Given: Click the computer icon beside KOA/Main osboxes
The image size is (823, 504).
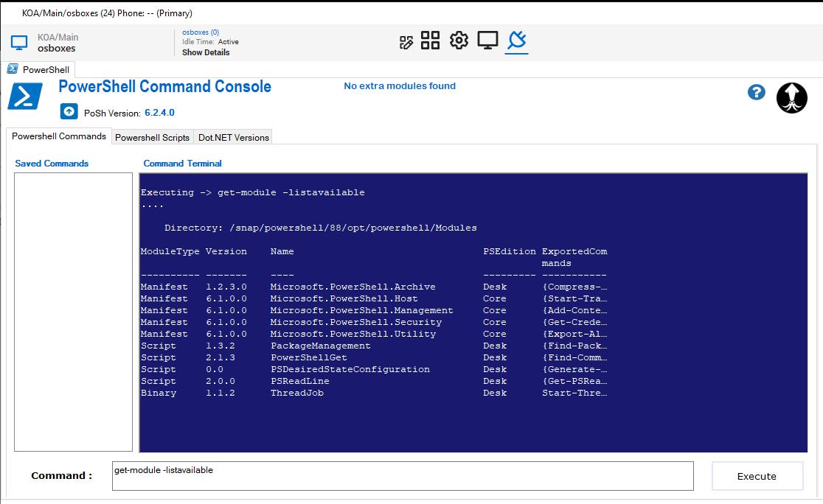Looking at the screenshot, I should [x=18, y=42].
